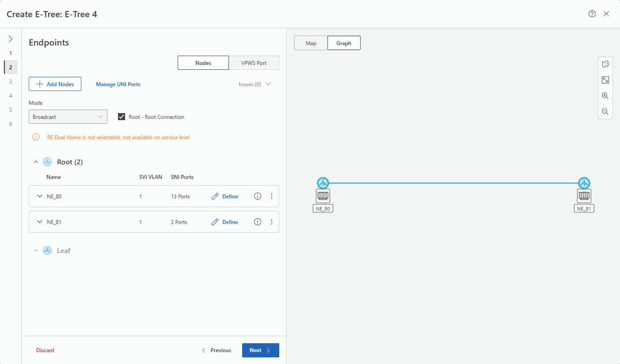Open three-dot menu for NE_80 row
Viewport: 620px width, 364px height.
272,196
